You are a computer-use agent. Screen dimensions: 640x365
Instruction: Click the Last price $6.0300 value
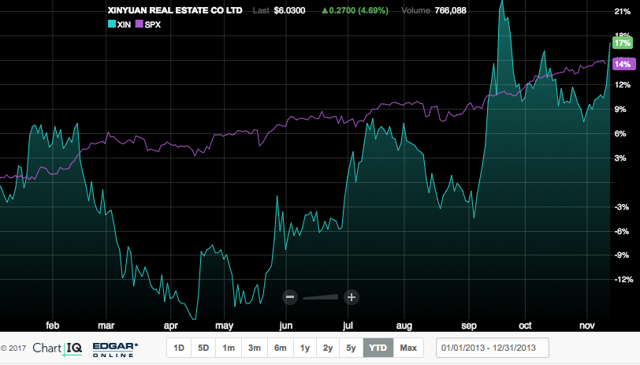click(x=289, y=11)
